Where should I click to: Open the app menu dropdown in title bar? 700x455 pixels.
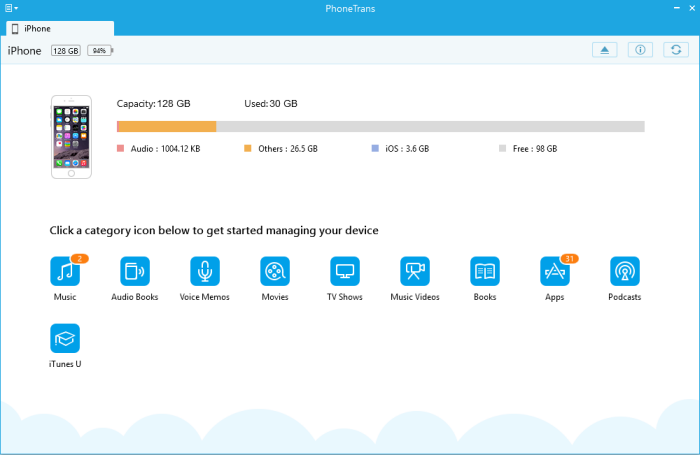click(x=12, y=8)
